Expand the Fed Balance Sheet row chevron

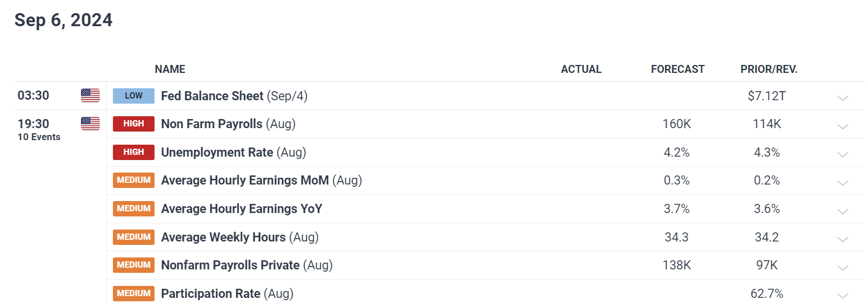tap(842, 98)
